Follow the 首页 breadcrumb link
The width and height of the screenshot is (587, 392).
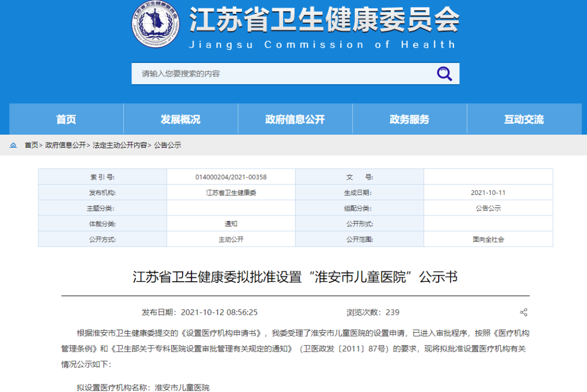pos(32,145)
